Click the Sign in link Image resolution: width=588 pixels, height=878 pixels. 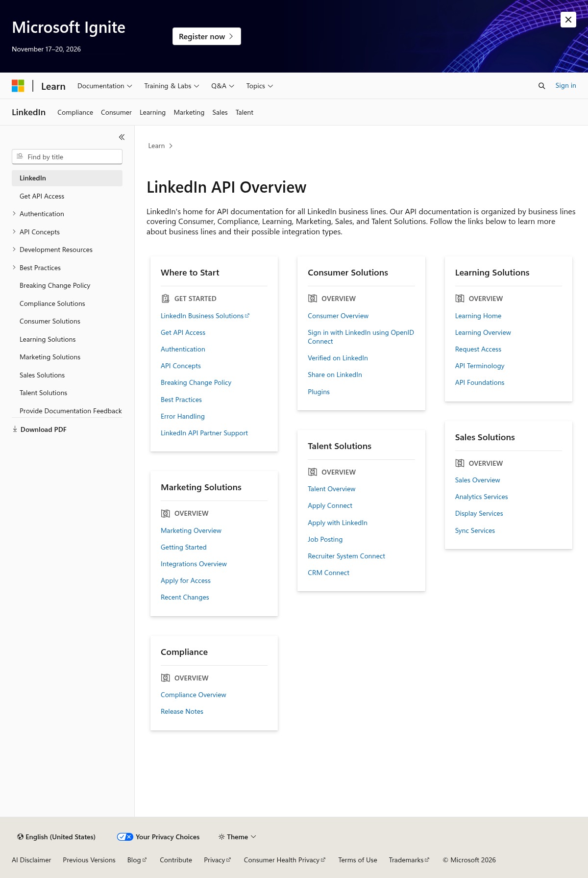(565, 85)
